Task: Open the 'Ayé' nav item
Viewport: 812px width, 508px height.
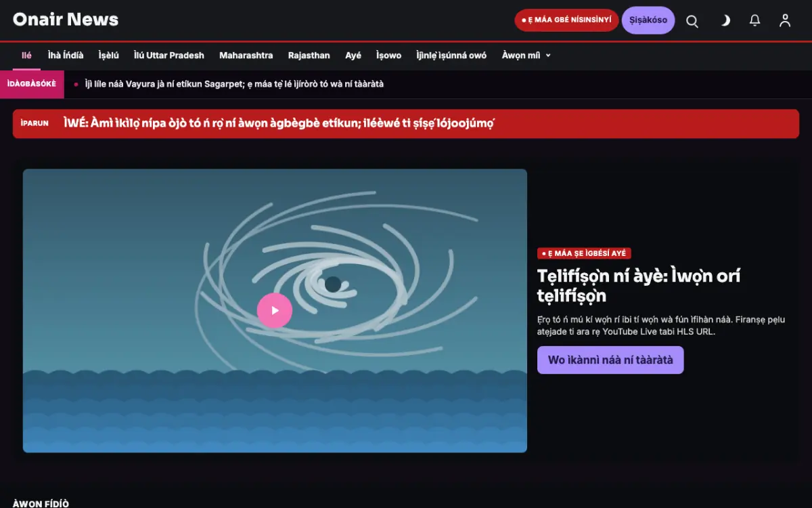Action: click(x=353, y=56)
